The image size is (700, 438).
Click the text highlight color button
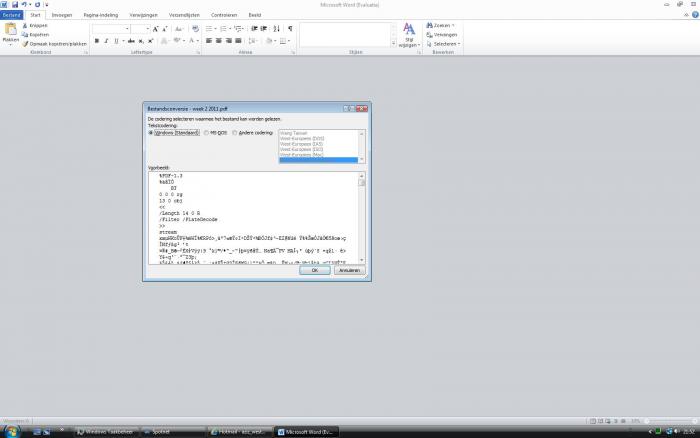click(177, 41)
